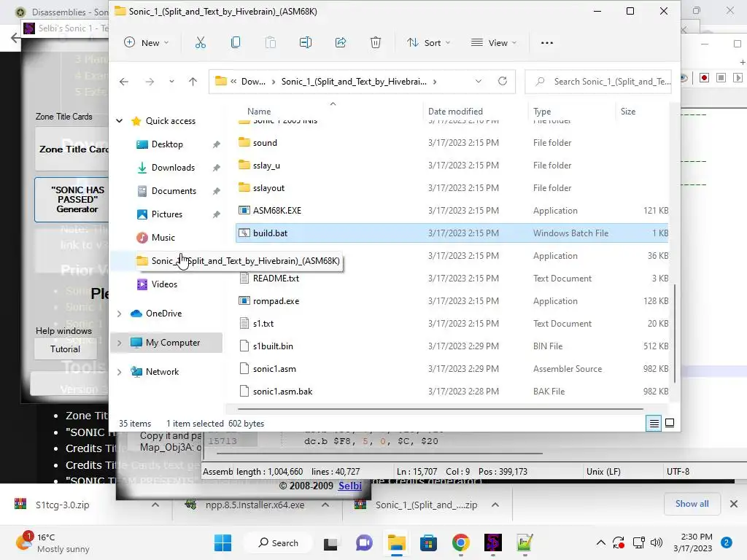Click Show all downloads in Chrome bar
The image size is (747, 560).
pyautogui.click(x=692, y=504)
